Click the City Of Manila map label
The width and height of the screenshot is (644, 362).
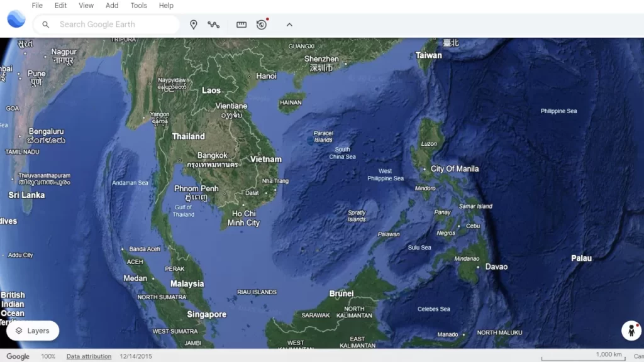point(455,169)
